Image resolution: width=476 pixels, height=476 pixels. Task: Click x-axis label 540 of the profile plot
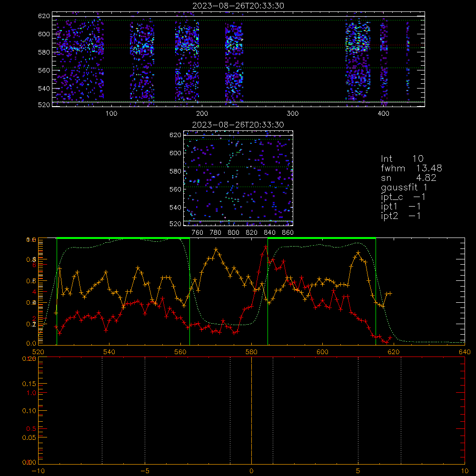(x=109, y=352)
